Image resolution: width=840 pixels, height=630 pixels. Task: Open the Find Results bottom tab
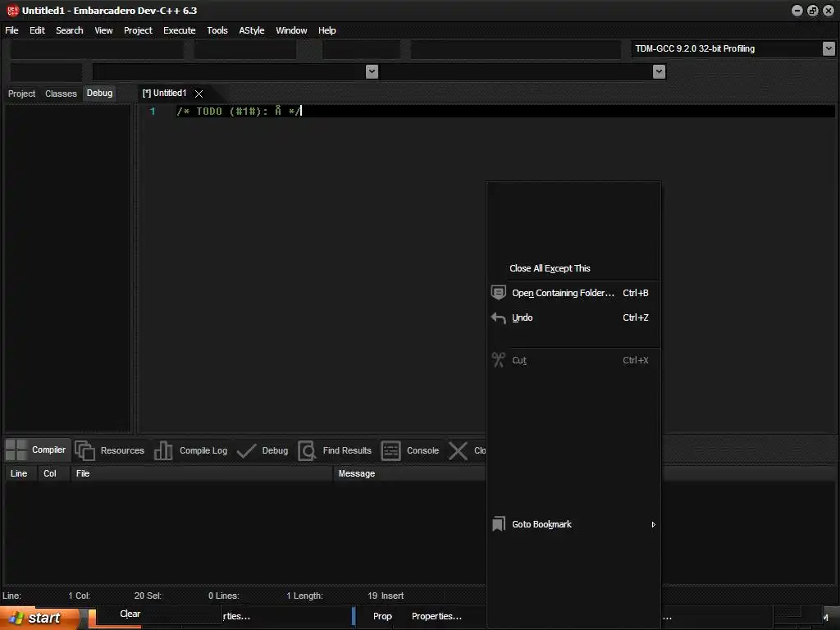[336, 450]
